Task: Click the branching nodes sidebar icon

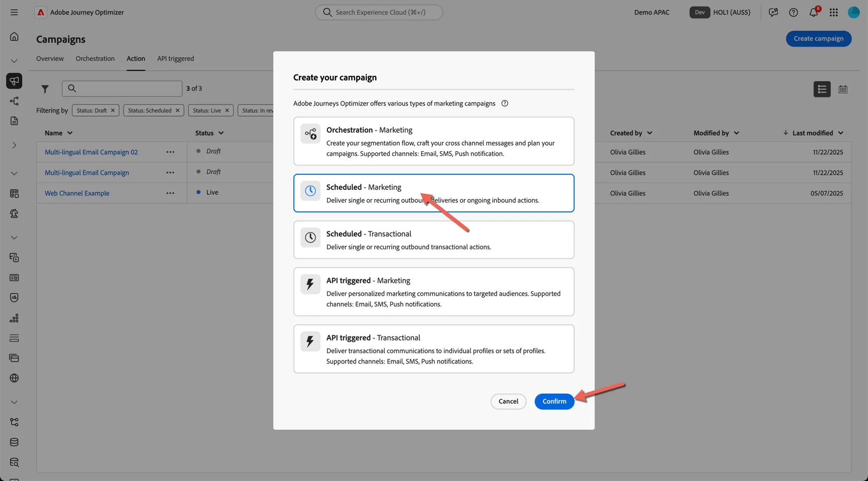Action: 14,422
